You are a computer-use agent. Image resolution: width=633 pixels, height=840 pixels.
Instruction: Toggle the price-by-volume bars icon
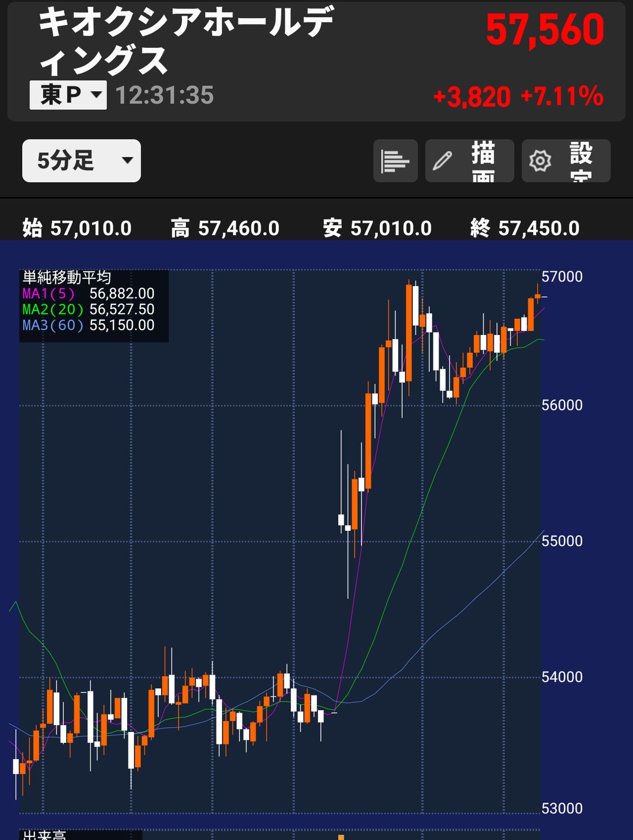tap(395, 161)
